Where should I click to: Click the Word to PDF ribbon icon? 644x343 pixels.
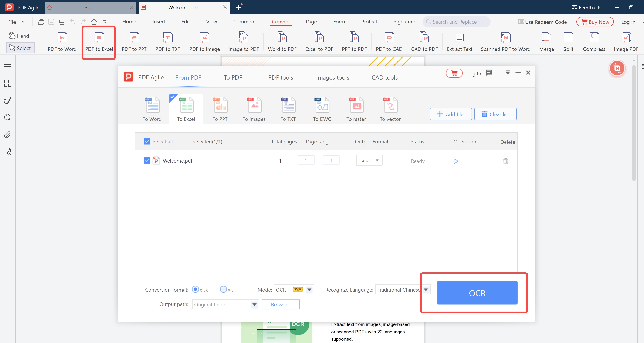(x=282, y=37)
